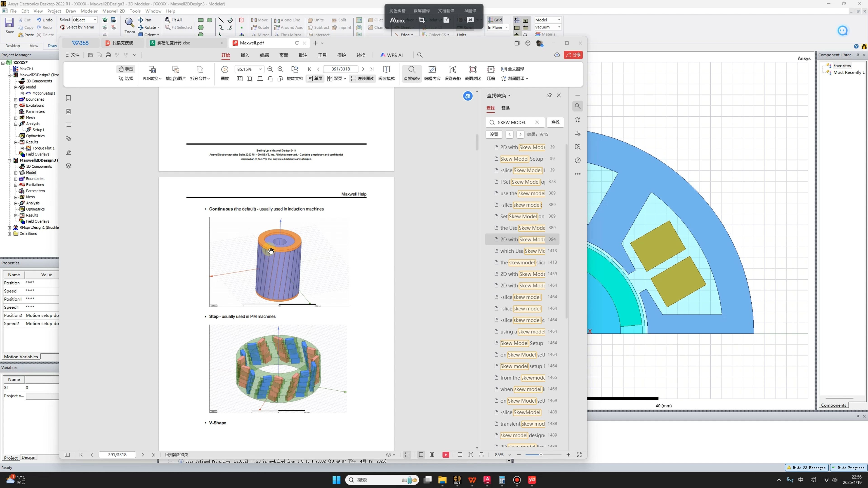This screenshot has width=868, height=488.
Task: Click 识别表格 recognize table tool
Action: [x=453, y=73]
